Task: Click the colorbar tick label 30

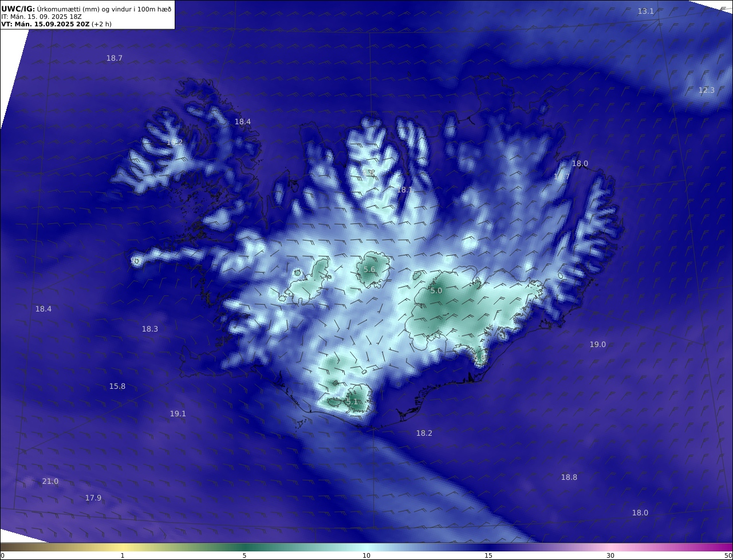Action: pos(610,555)
